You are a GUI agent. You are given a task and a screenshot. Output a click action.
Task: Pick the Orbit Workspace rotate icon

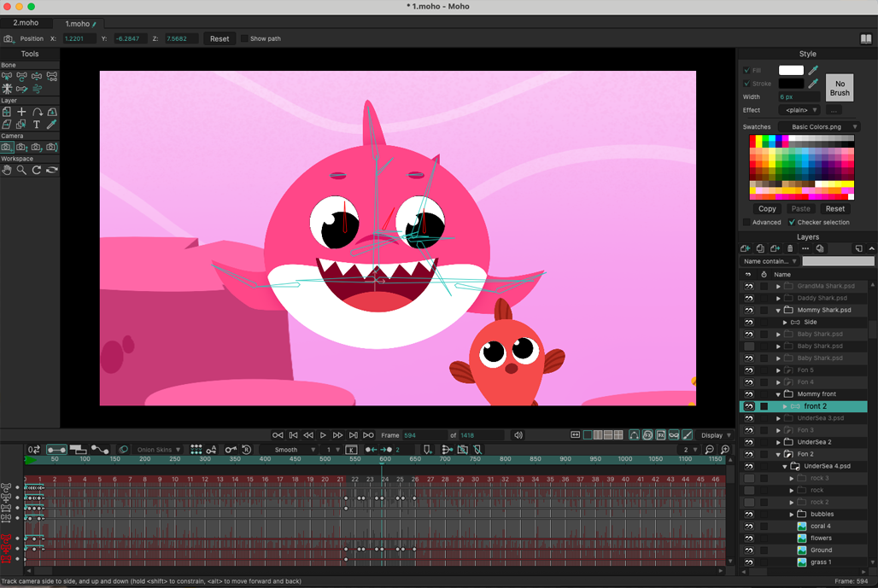click(x=51, y=170)
